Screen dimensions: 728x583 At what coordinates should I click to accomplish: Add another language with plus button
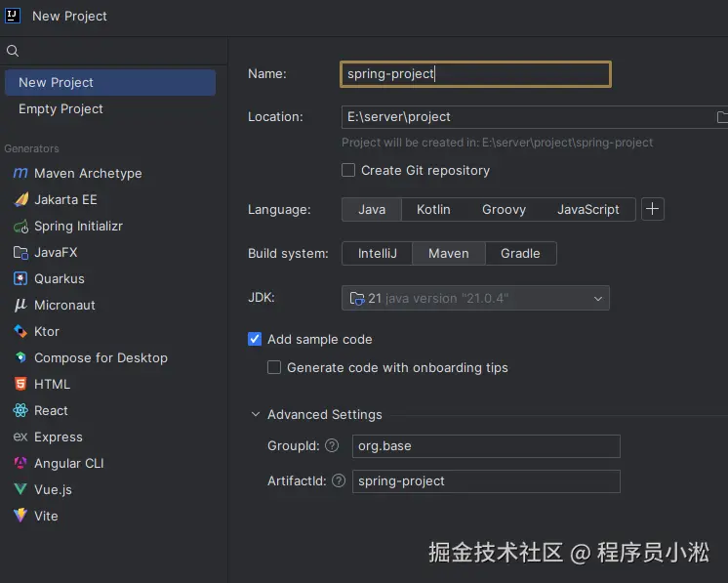coord(652,209)
